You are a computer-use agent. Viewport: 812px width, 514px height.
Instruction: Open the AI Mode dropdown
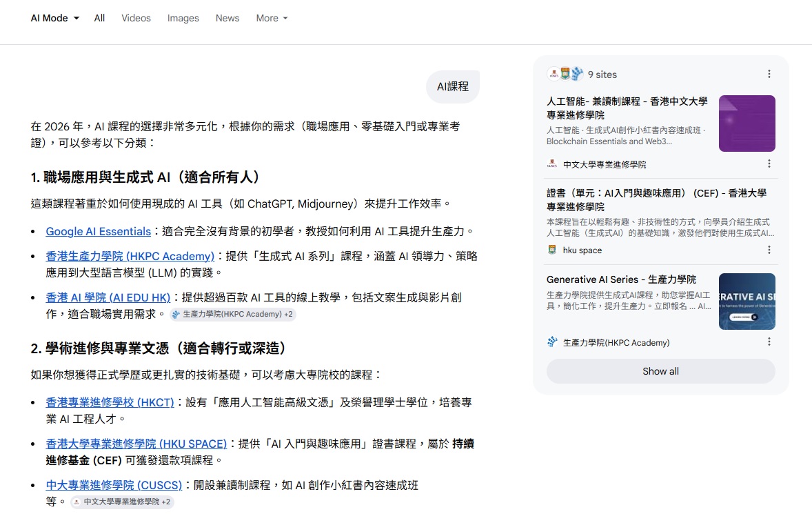tap(55, 18)
